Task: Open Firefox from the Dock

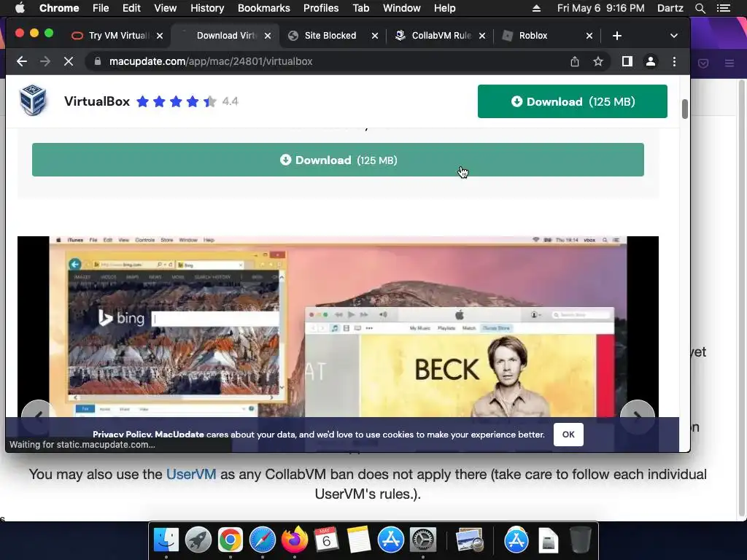Action: [295, 540]
